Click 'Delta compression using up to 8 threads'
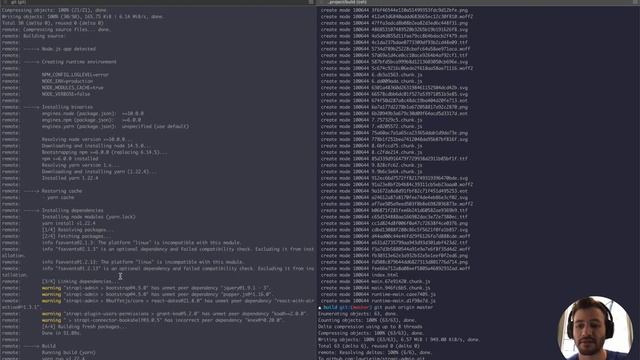Viewport: 640px width, 360px height. tap(370, 327)
